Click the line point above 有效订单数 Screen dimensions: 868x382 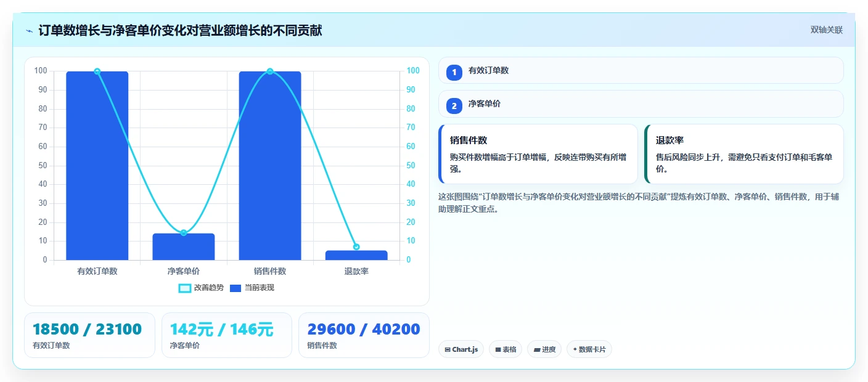[x=97, y=71]
